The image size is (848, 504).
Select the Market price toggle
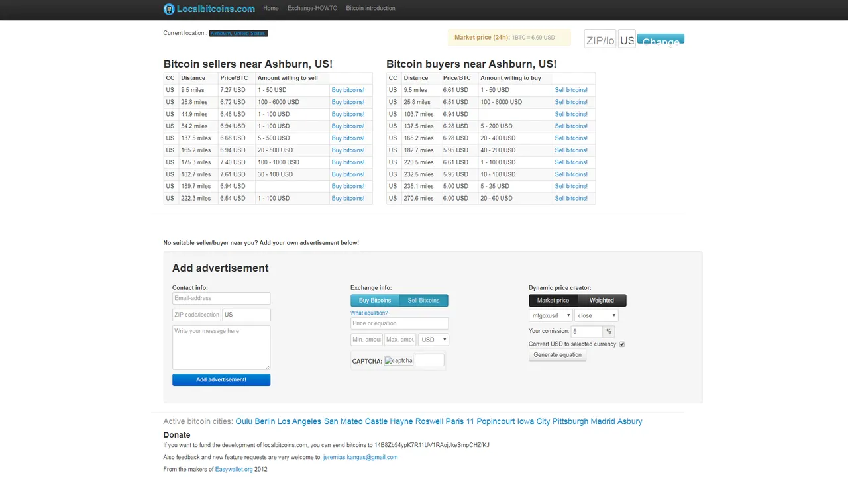tap(553, 301)
